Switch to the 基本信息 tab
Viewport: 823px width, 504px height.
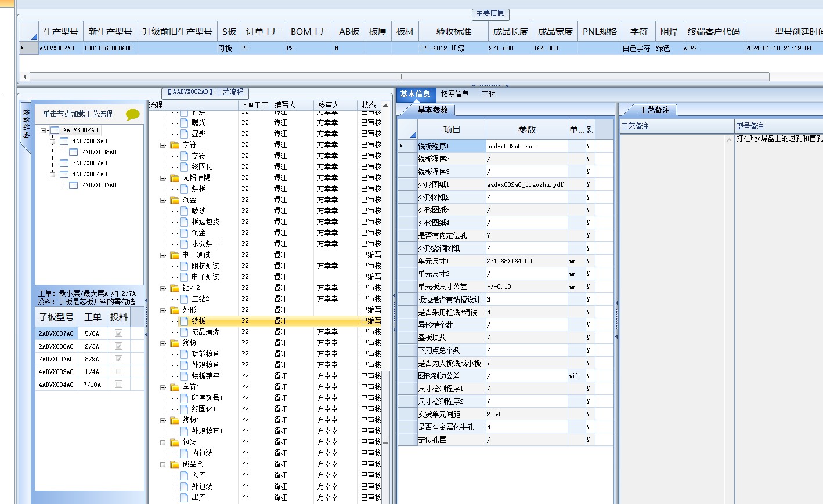[415, 94]
